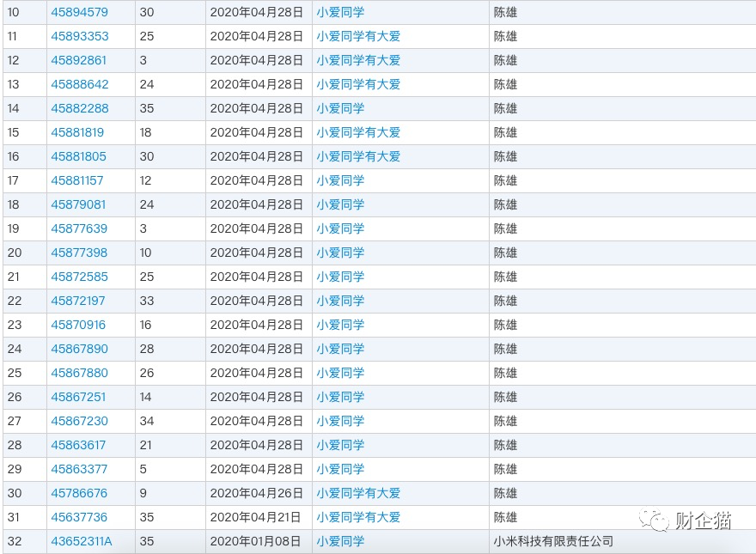Click 小爱同学有大爱 in row 15
This screenshot has height=554, width=756.
click(358, 132)
